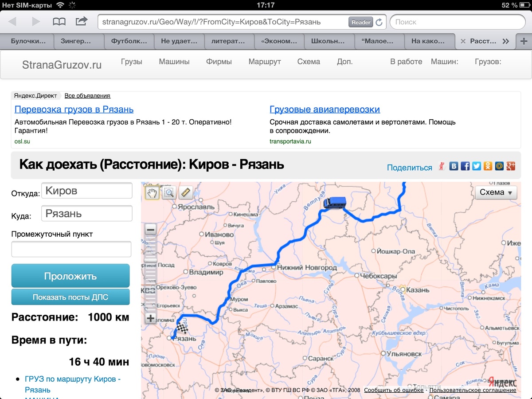The height and width of the screenshot is (399, 532).
Task: Click Показать посты ДПС button
Action: pyautogui.click(x=70, y=297)
